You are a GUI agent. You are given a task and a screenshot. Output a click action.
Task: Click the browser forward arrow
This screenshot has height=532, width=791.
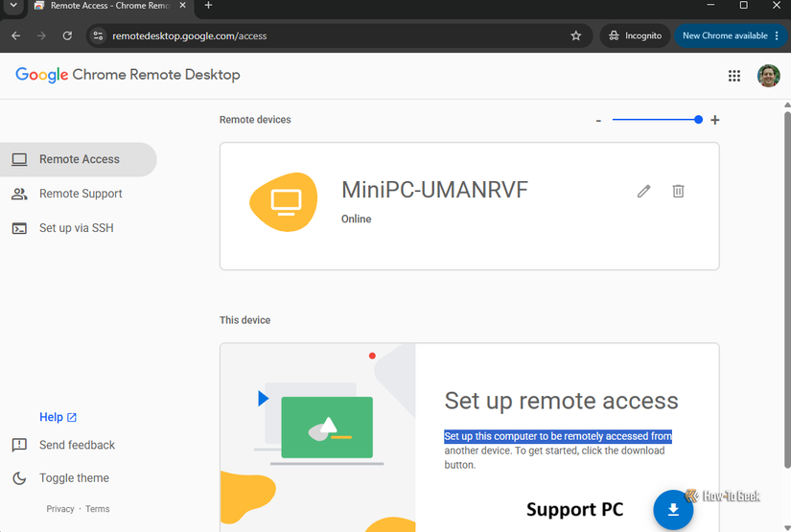[41, 35]
